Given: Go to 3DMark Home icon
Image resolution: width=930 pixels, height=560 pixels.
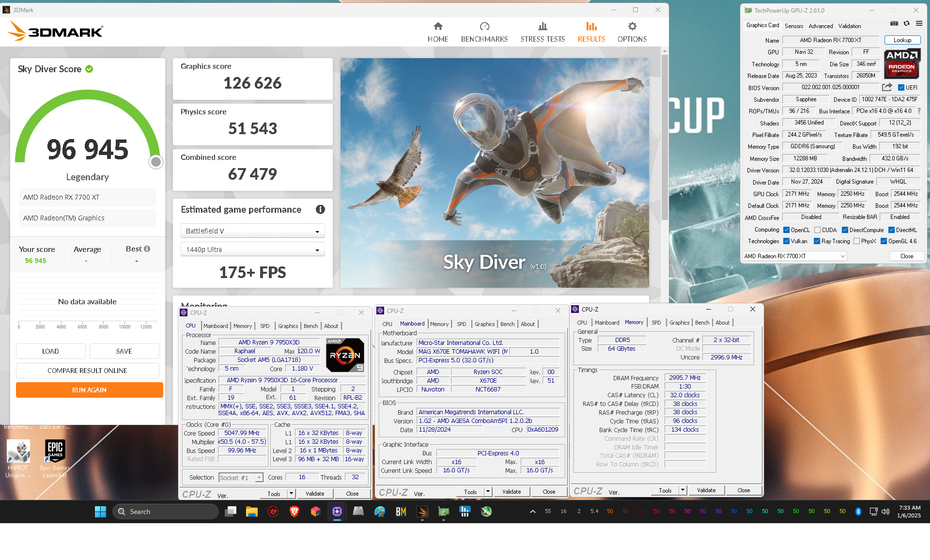Looking at the screenshot, I should pos(438,26).
